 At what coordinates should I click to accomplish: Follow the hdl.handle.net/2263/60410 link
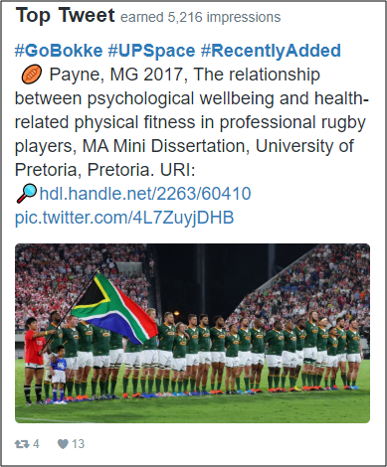pyautogui.click(x=145, y=194)
